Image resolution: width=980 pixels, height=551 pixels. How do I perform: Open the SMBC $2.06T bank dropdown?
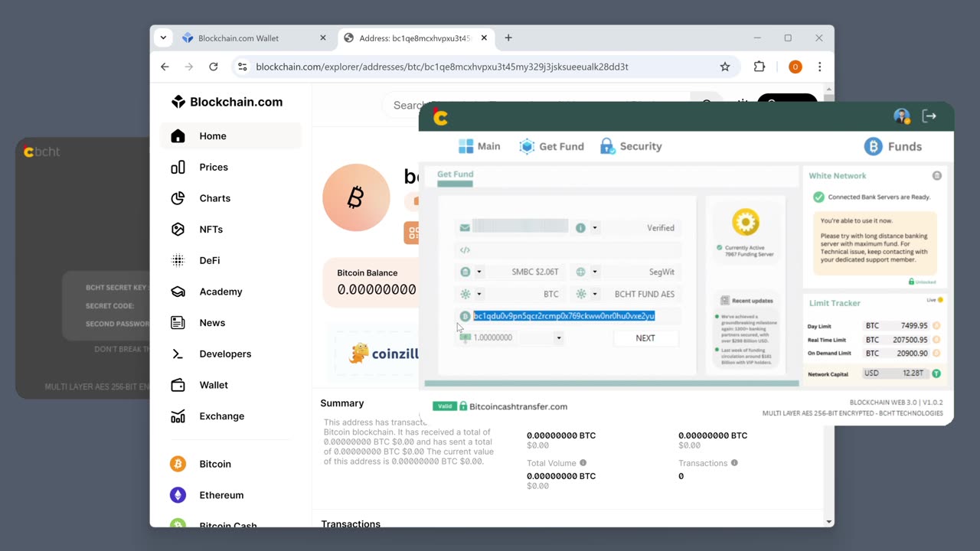point(479,272)
